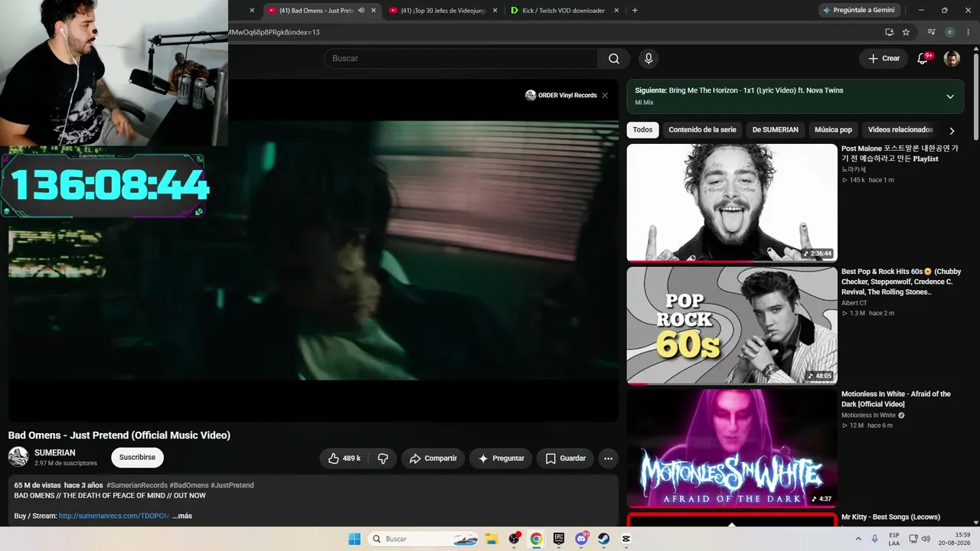Subscribe with the Suscribirse button
The width and height of the screenshot is (980, 551).
click(x=137, y=458)
